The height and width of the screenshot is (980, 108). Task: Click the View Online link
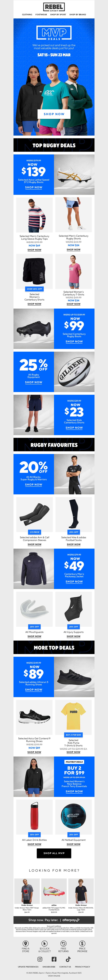[x=54, y=976]
